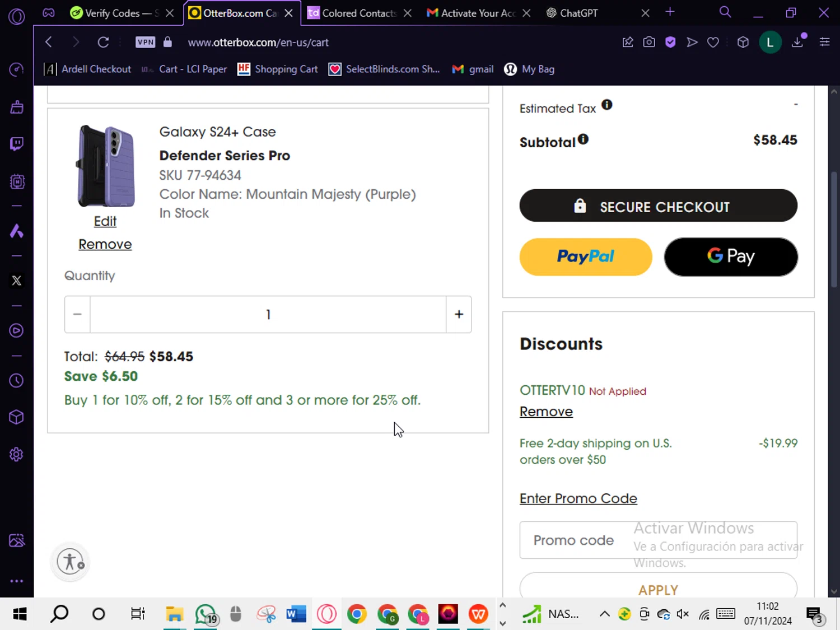Image resolution: width=840 pixels, height=630 pixels.
Task: Click Subtotal info icon
Action: click(x=583, y=139)
